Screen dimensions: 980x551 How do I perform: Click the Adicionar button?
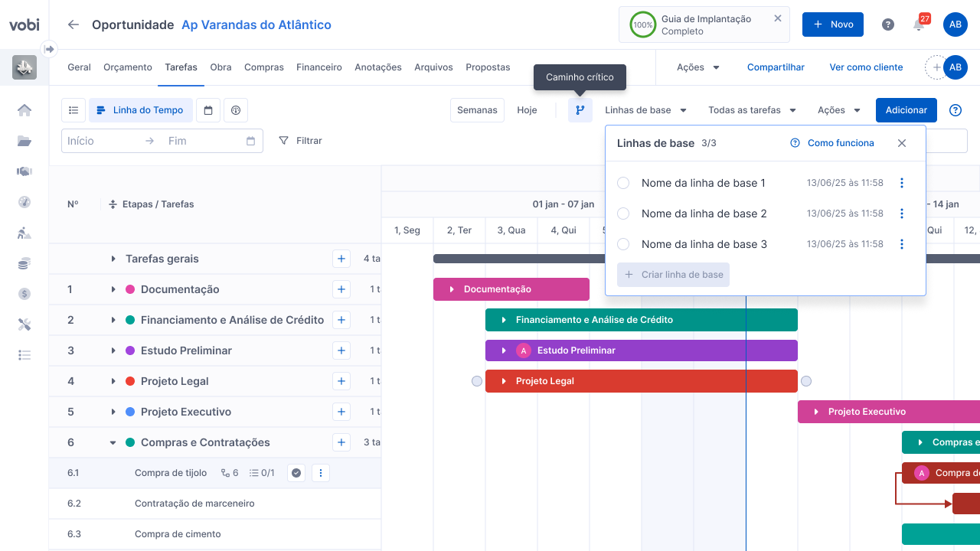906,110
